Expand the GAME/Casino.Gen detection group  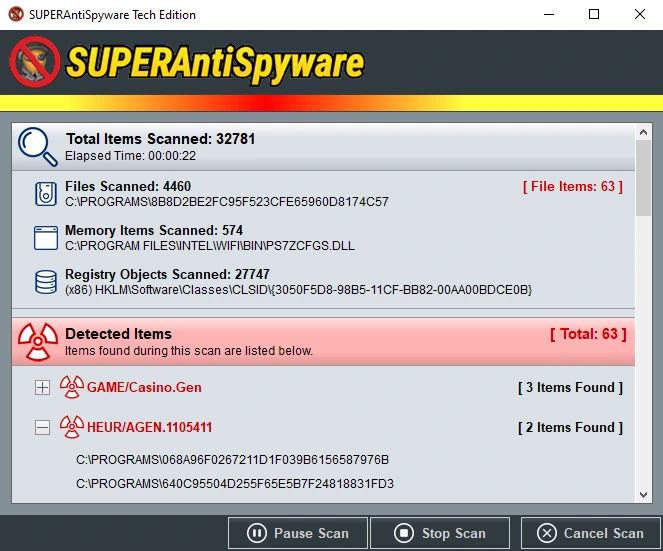(x=42, y=387)
